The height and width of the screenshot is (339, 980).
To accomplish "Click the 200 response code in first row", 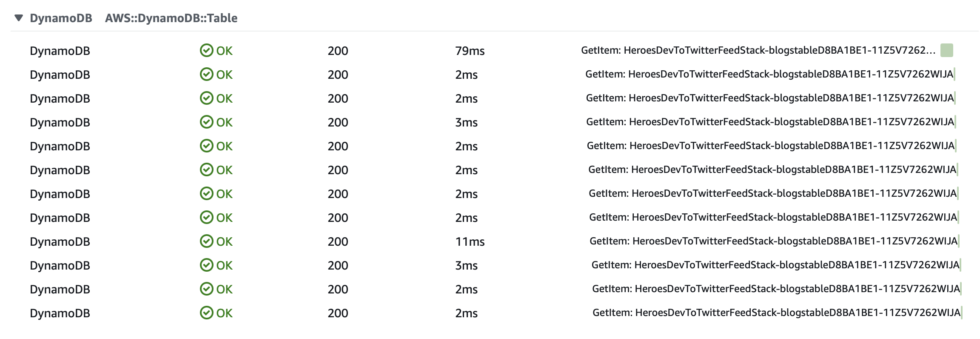I will point(338,51).
